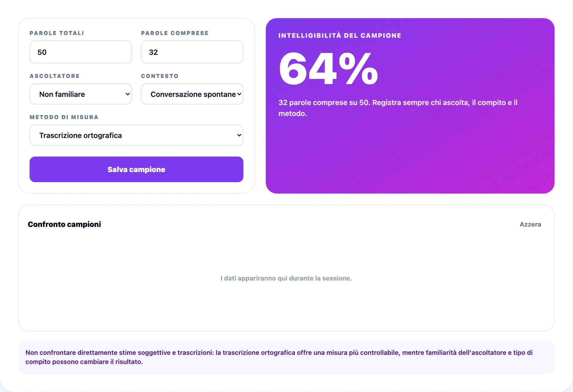Reset the comparison with Azzera

point(530,224)
